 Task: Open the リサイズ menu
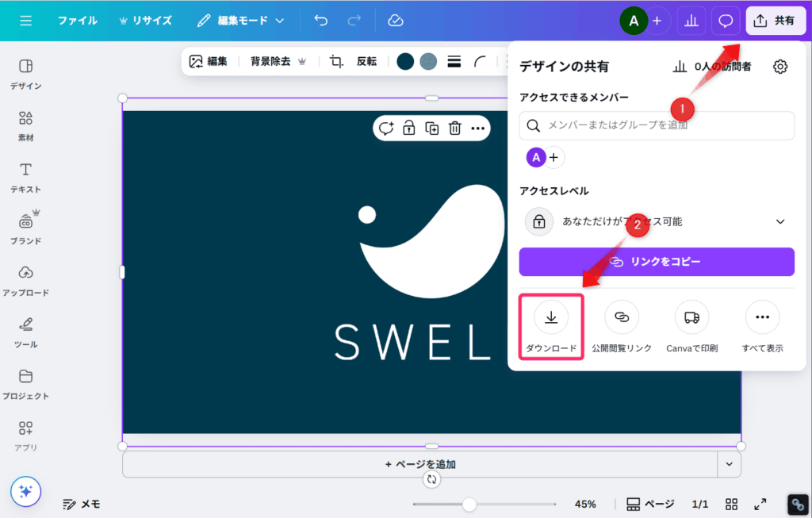pos(146,21)
